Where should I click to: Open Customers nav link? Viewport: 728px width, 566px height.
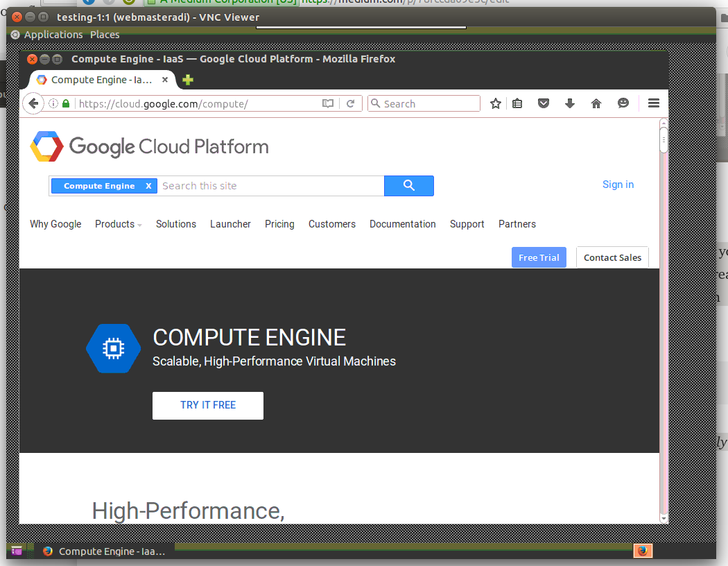[332, 224]
